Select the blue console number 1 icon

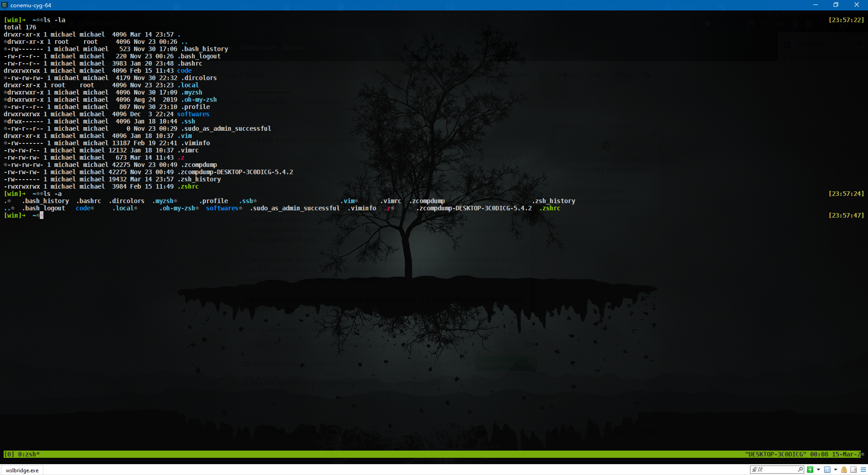pyautogui.click(x=827, y=470)
